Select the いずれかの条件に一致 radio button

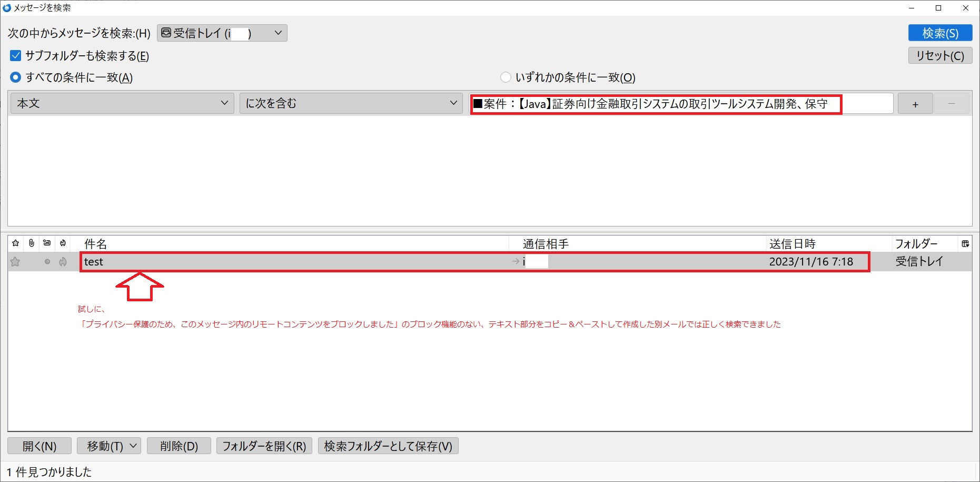[506, 77]
